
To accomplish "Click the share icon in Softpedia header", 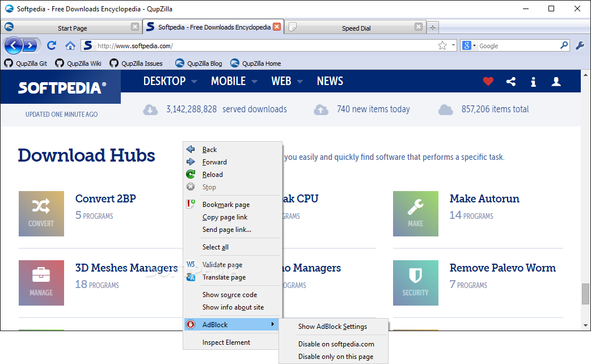I will (x=510, y=82).
